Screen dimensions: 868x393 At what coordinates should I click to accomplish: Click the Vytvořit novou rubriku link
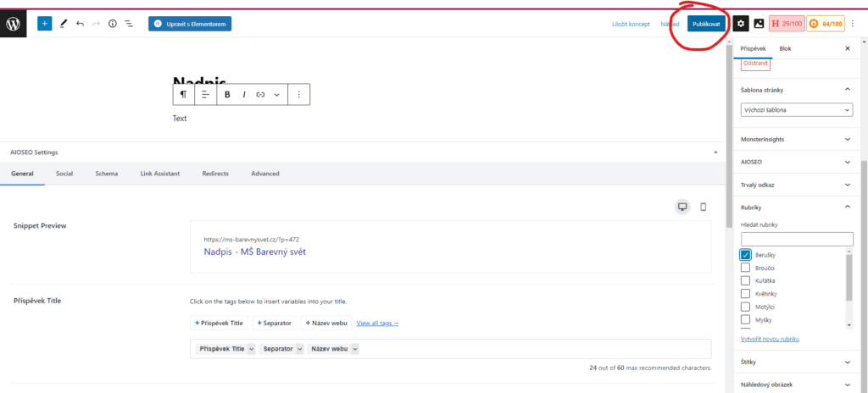770,339
